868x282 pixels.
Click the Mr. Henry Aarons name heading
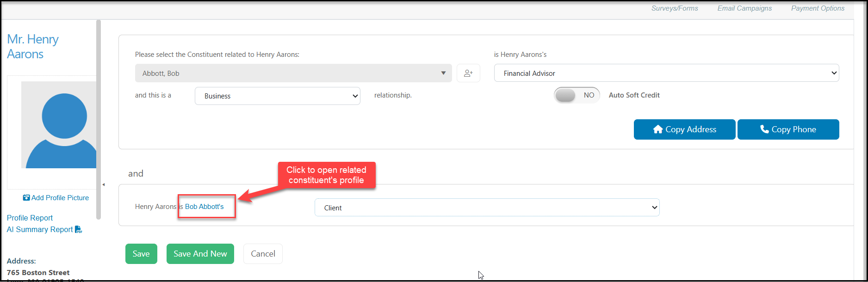coord(33,47)
